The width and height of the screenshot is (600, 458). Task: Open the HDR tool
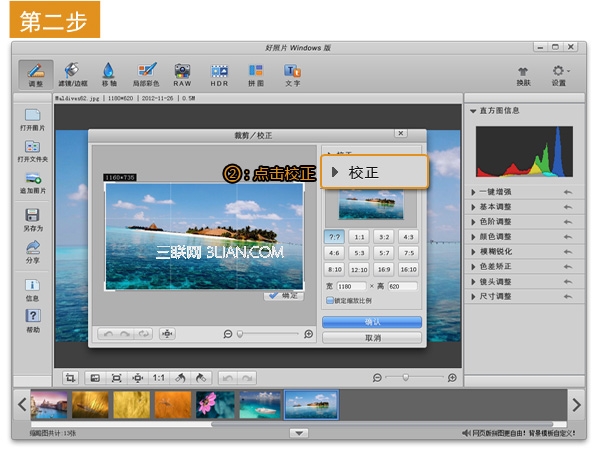coord(219,74)
